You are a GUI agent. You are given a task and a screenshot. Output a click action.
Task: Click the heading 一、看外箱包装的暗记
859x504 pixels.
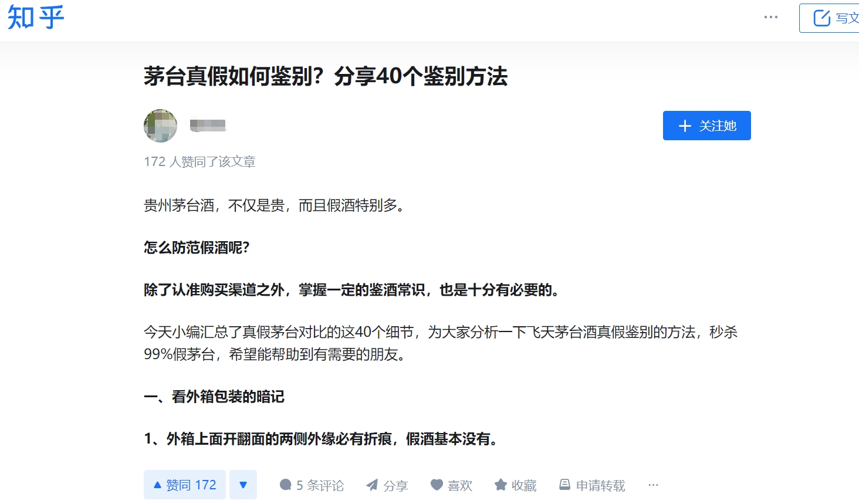click(214, 397)
